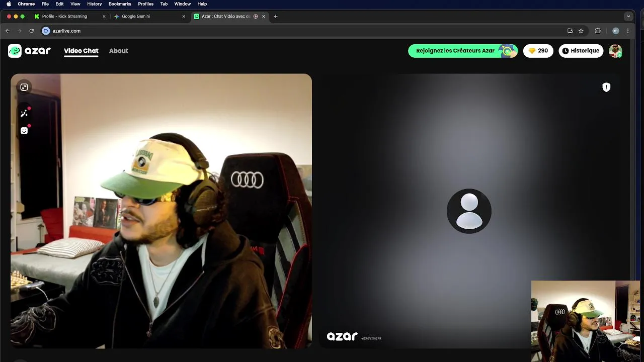Open the fullscreen expand icon on video
Image resolution: width=644 pixels, height=362 pixels.
pyautogui.click(x=24, y=87)
